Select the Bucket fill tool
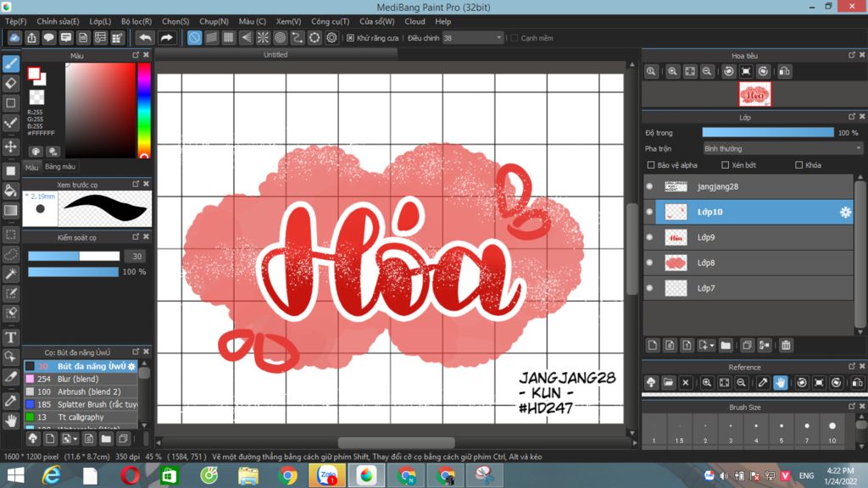The image size is (868, 488). [x=11, y=191]
